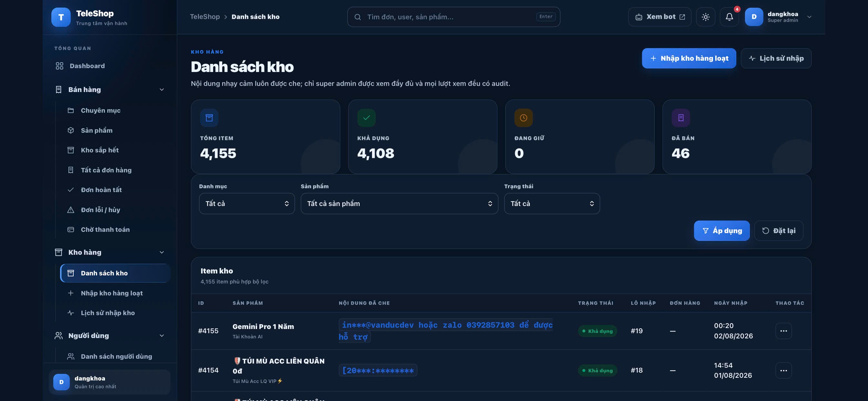The image size is (868, 401).
Task: Click Bán hàng receipt icon
Action: coord(58,90)
